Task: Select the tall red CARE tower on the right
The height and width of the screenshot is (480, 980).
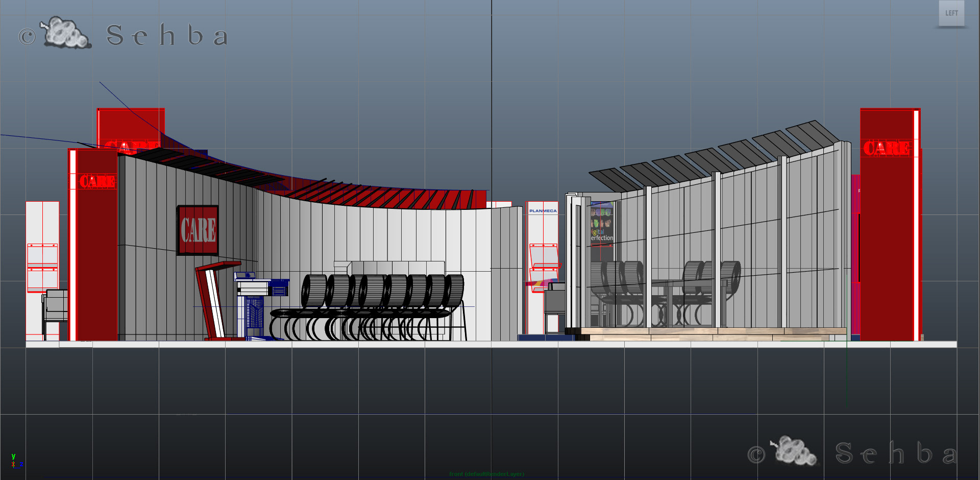Action: (x=890, y=225)
